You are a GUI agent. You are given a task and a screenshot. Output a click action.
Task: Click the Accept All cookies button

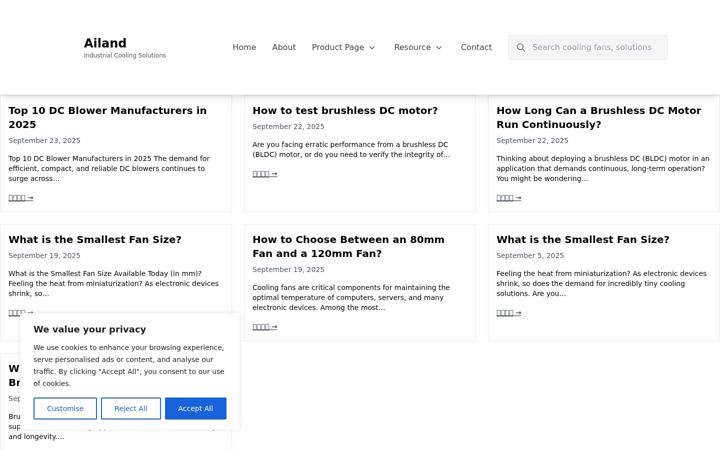click(196, 408)
